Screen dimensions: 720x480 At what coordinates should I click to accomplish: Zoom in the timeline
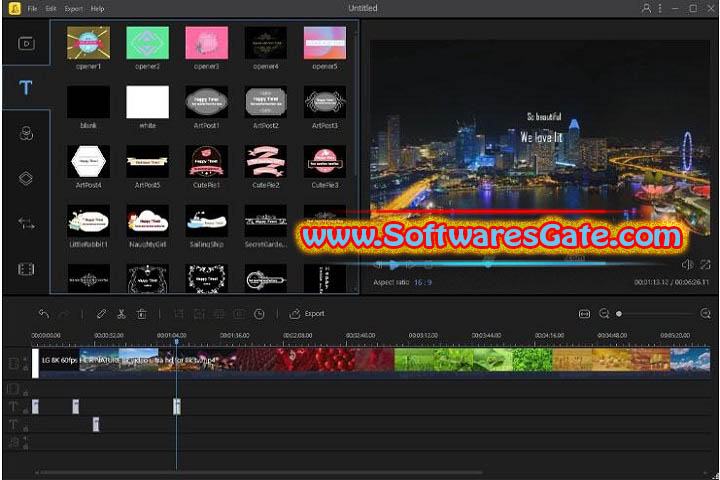706,314
